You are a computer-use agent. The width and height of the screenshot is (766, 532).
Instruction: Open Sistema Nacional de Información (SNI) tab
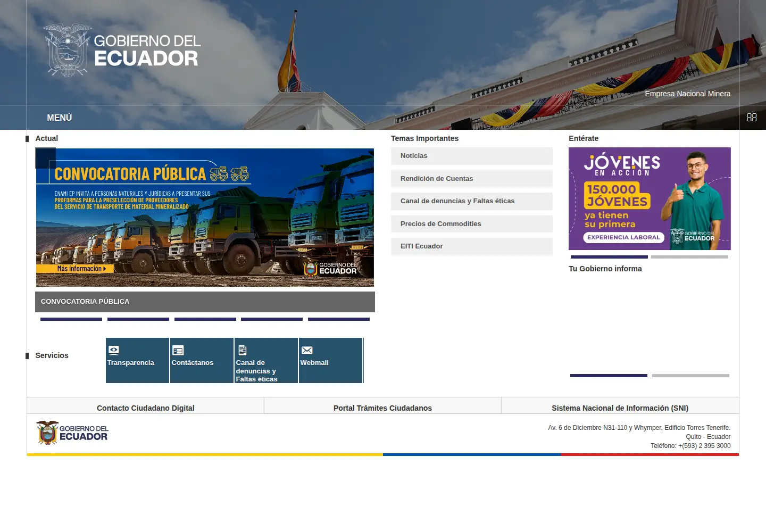point(620,408)
